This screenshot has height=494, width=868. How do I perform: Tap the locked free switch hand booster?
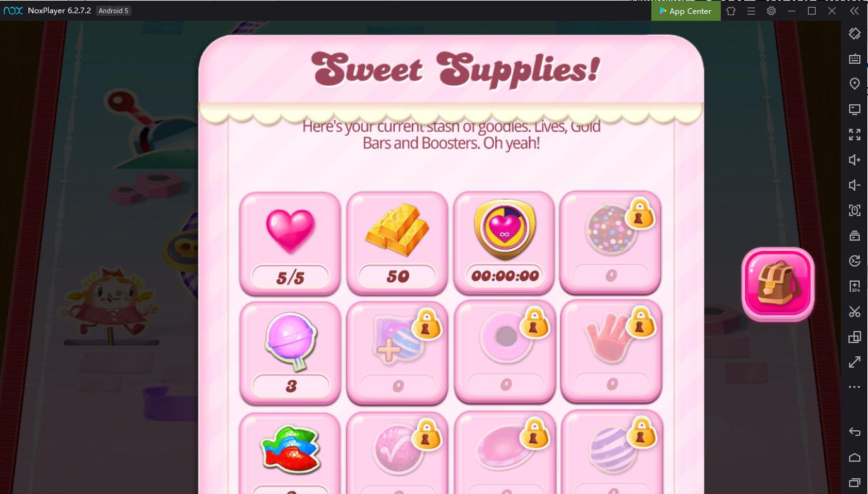pos(611,352)
